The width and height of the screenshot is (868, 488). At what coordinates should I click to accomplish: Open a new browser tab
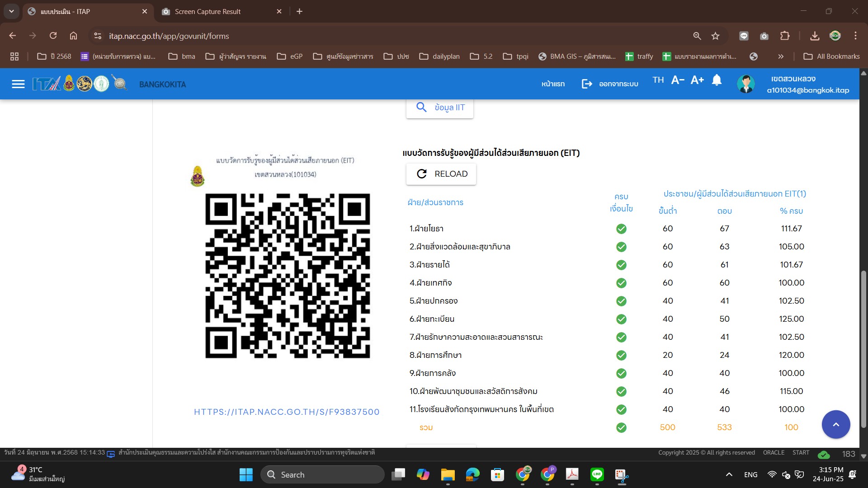(x=299, y=11)
